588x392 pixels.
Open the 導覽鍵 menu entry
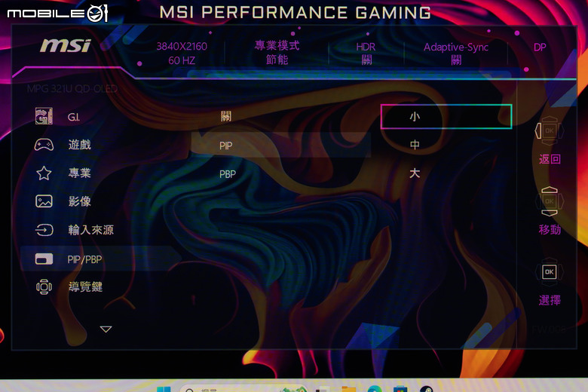[x=85, y=287]
